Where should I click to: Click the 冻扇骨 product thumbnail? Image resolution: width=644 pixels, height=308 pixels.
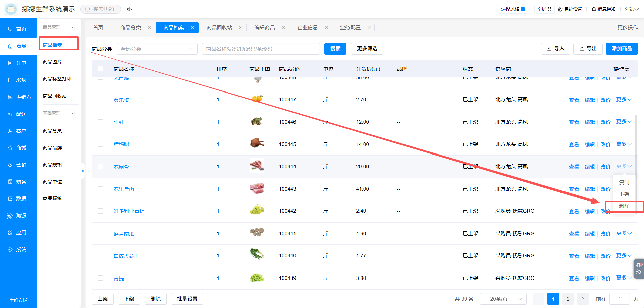257,166
